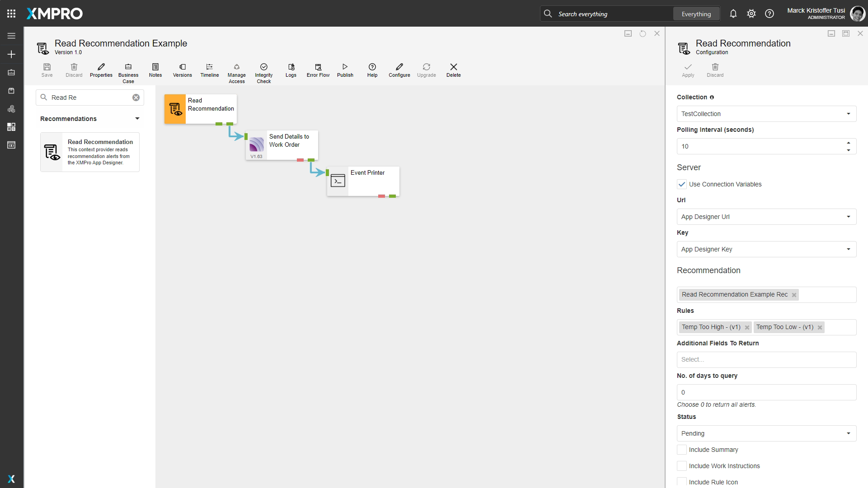Image resolution: width=868 pixels, height=488 pixels.
Task: Open the Timeline toolbar icon
Action: (x=210, y=67)
